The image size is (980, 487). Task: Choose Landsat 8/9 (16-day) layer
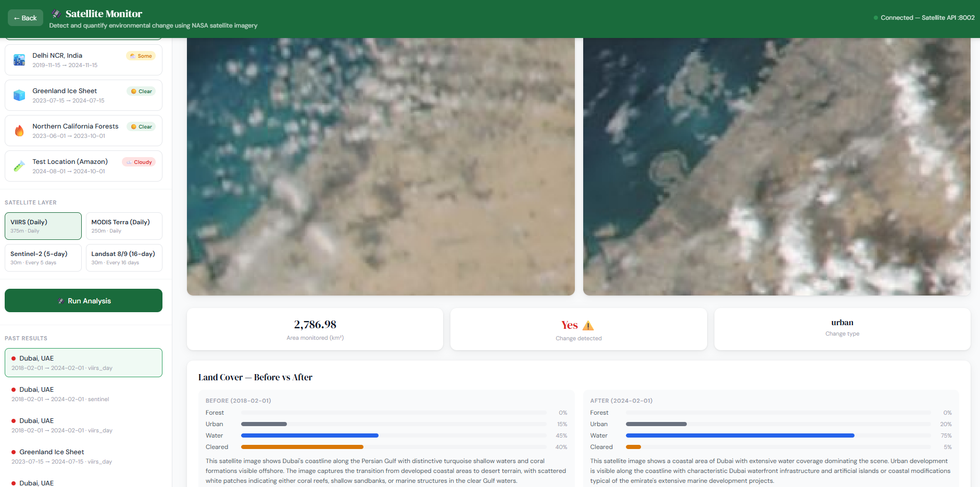coord(124,258)
